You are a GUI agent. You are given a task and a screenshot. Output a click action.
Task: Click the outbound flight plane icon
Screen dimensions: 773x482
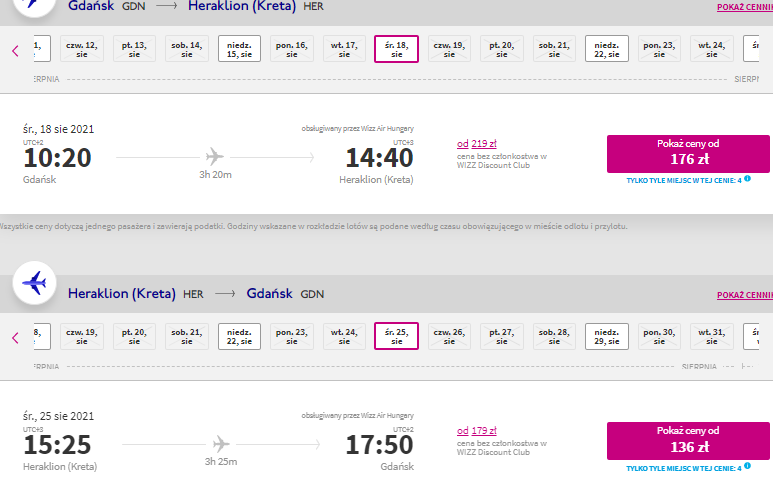pyautogui.click(x=214, y=157)
